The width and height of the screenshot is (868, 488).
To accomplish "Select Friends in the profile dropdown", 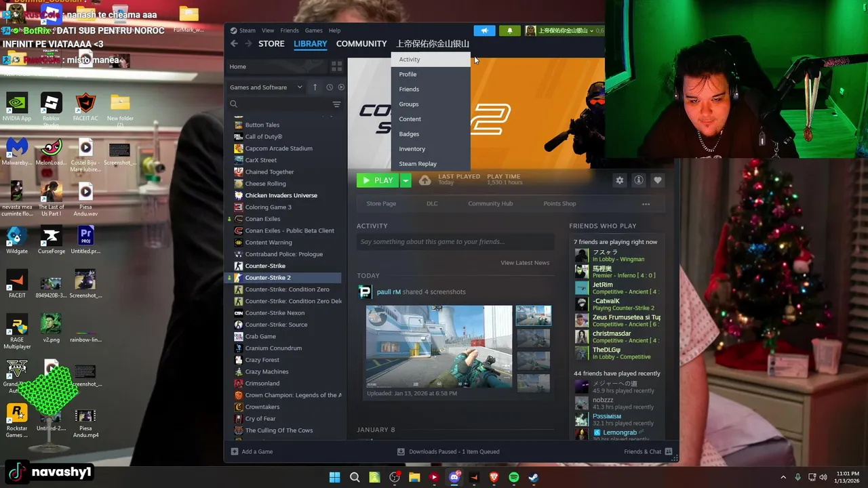I will click(430, 89).
